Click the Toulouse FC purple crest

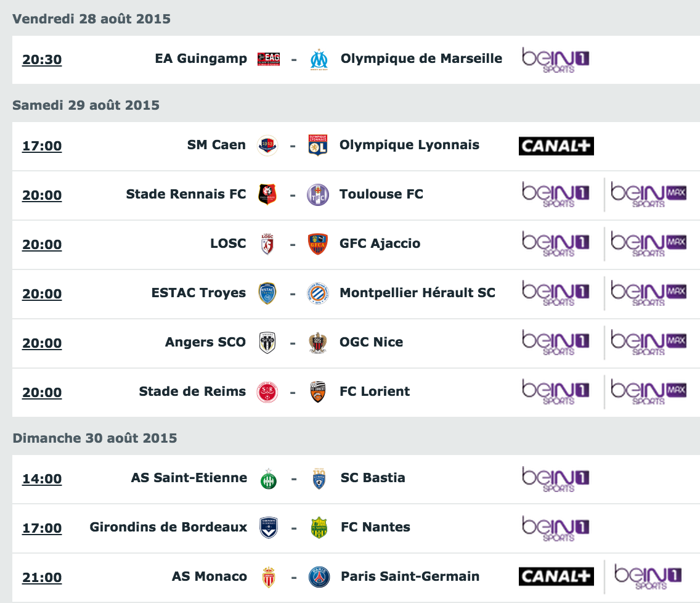point(318,195)
